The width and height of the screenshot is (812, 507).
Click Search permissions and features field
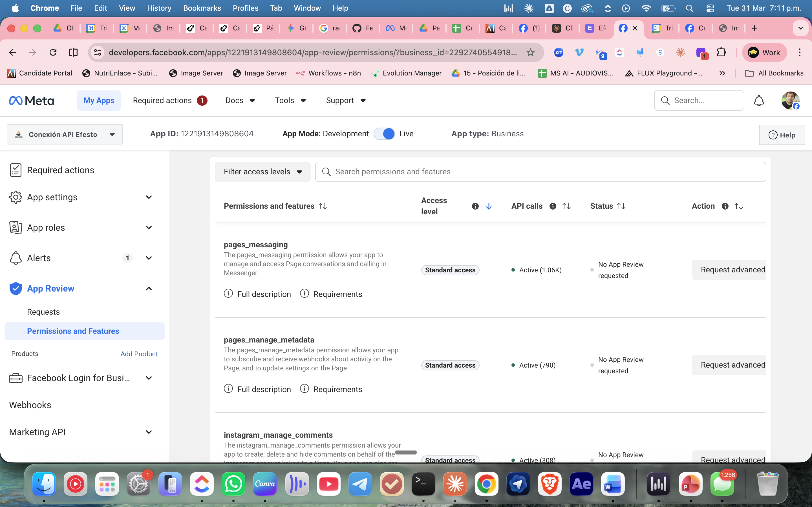coord(540,172)
